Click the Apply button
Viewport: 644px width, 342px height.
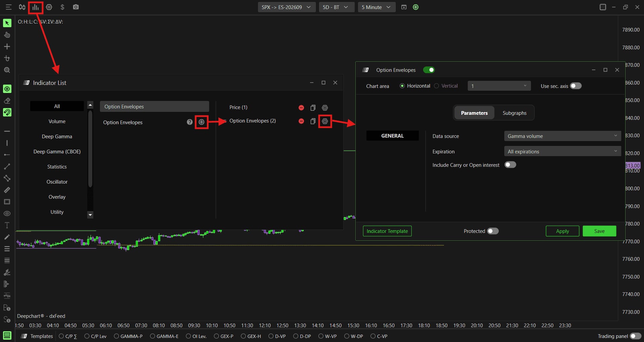(562, 231)
